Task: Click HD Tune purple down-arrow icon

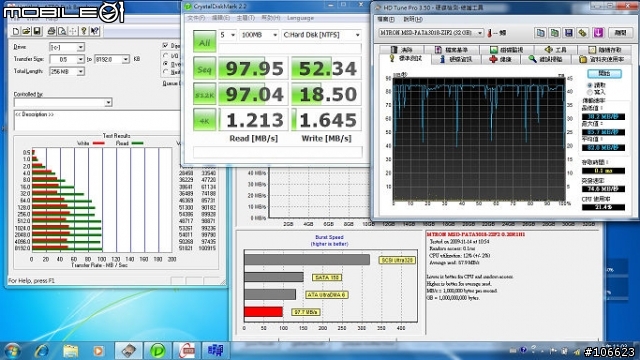Action: [x=598, y=33]
